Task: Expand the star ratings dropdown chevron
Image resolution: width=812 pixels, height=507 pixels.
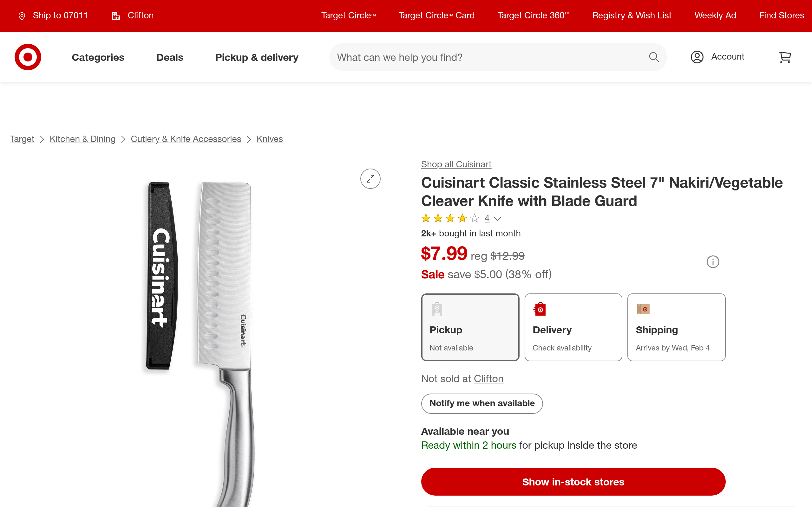Action: coord(498,219)
